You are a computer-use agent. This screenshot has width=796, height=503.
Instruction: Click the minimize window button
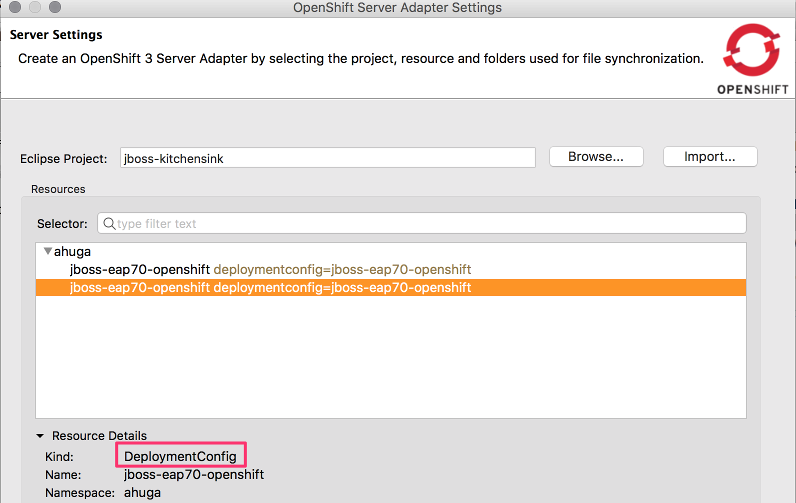click(33, 8)
